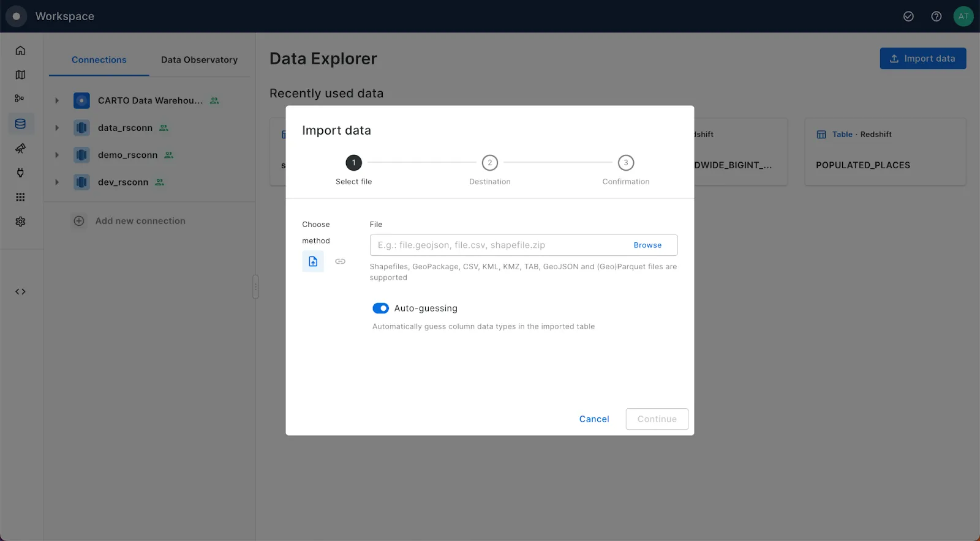Screen dimensions: 980x541
Task: Open the Connections plug icon in sidebar
Action: point(20,173)
